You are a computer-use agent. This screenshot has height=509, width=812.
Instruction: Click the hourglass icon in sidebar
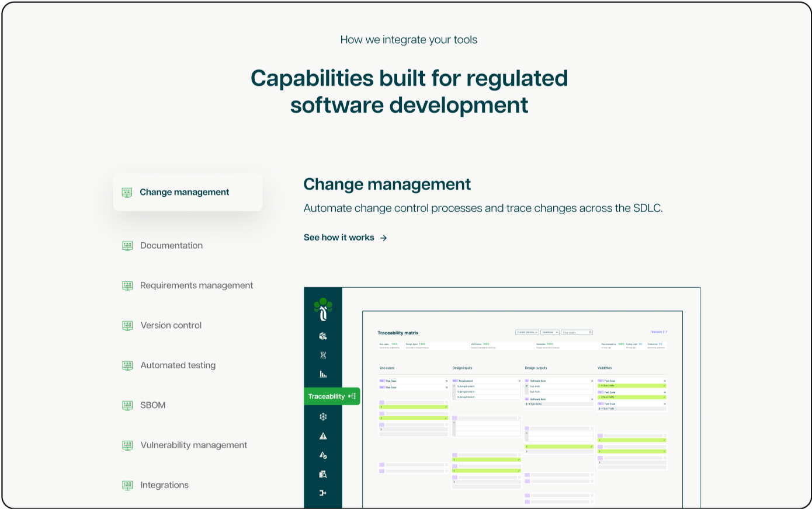pyautogui.click(x=323, y=355)
